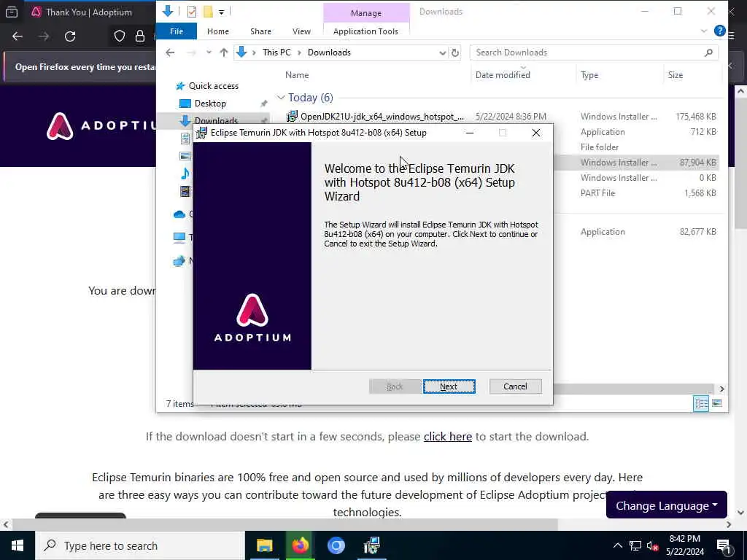Viewport: 747px width, 560px height.
Task: Click the search magnifier icon in Explorer
Action: tap(708, 52)
